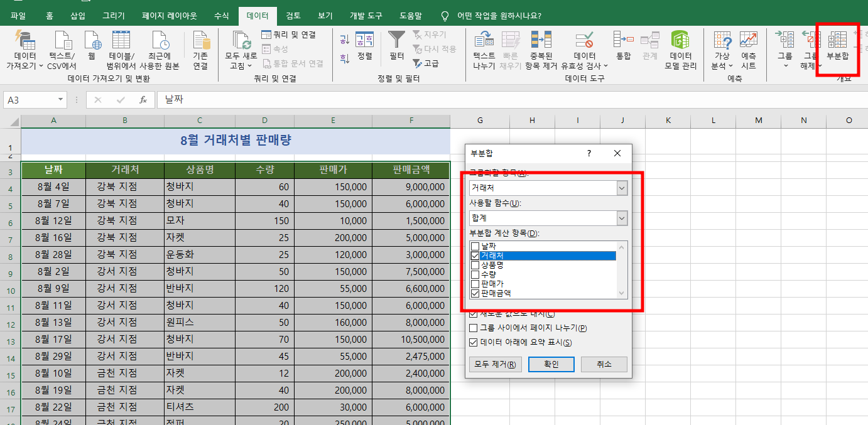868x425 pixels.
Task: Click 중복된 항목 제거 (Remove Duplicates)
Action: click(x=541, y=50)
